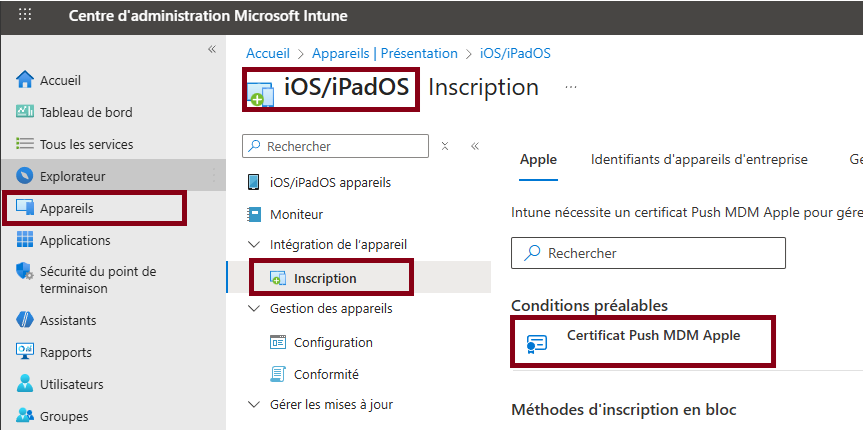Open the ellipsis more options next to Inscription
This screenshot has height=430, width=863.
tap(571, 87)
